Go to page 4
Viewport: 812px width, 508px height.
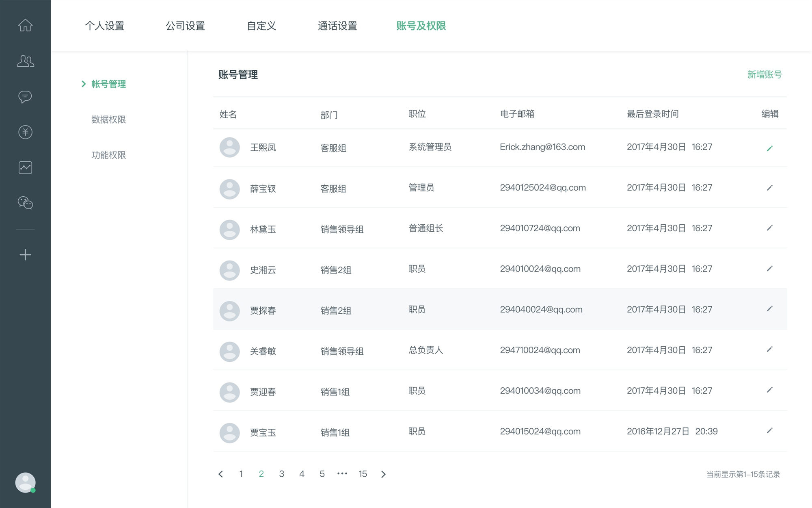click(x=302, y=474)
